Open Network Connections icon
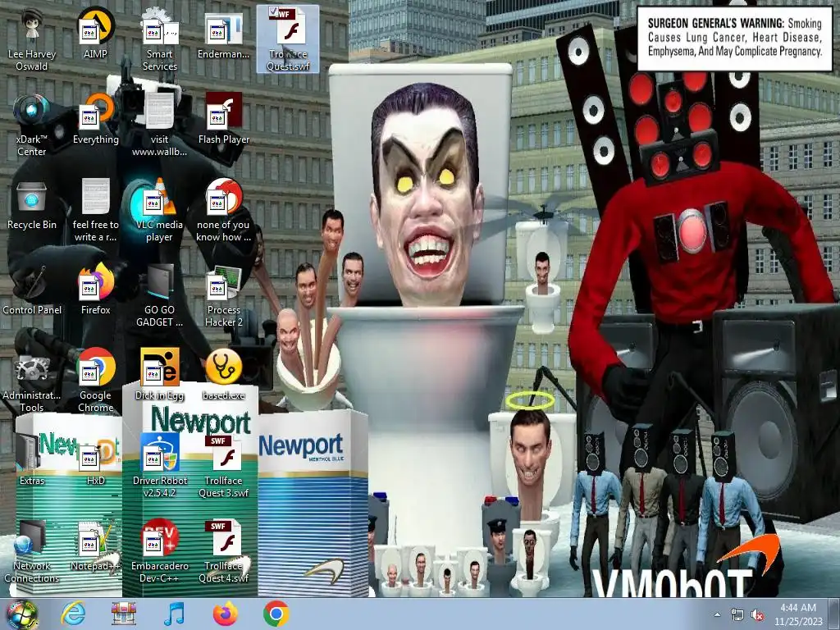Screen dimensions: 840x630 (x=32, y=551)
